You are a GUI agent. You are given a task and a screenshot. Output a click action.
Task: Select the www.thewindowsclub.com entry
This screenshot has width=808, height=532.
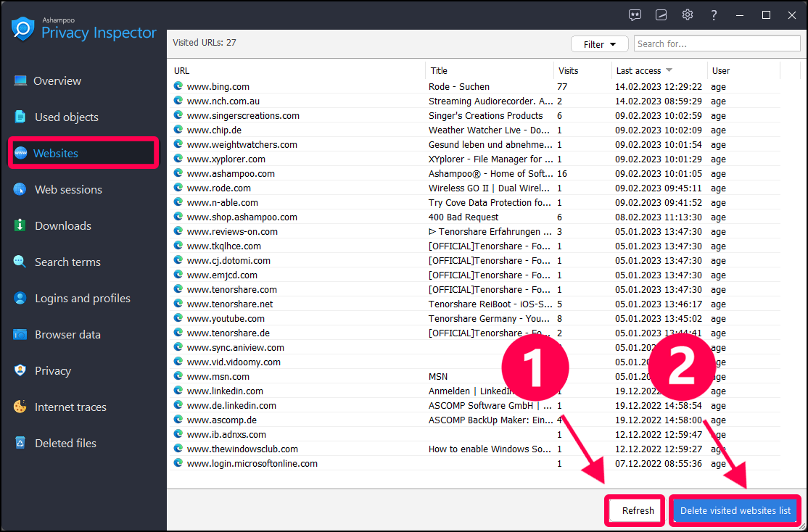[474, 449]
